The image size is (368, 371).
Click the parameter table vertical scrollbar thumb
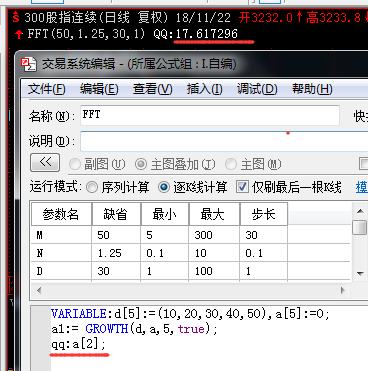(360, 227)
